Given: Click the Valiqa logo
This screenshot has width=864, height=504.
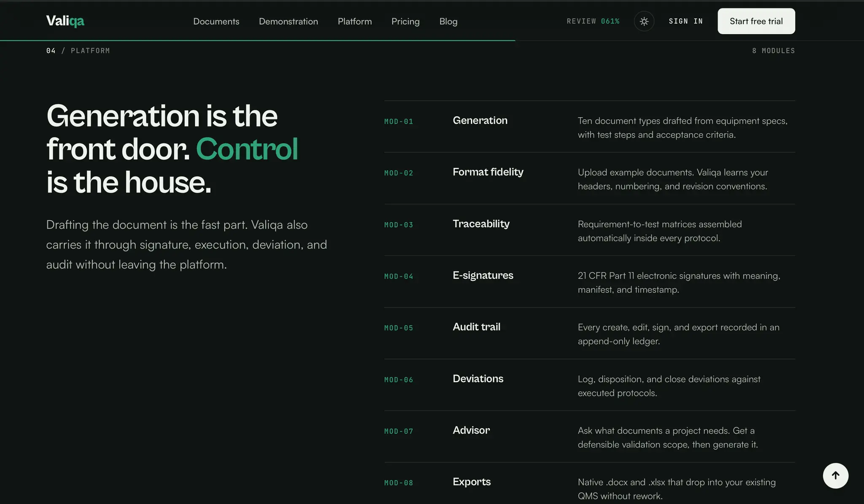Looking at the screenshot, I should click(65, 21).
